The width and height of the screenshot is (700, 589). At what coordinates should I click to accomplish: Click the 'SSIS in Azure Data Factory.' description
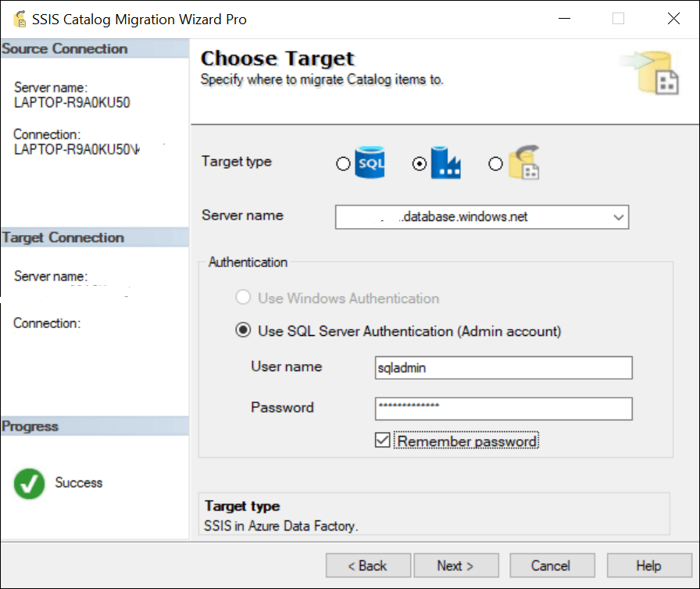click(280, 526)
